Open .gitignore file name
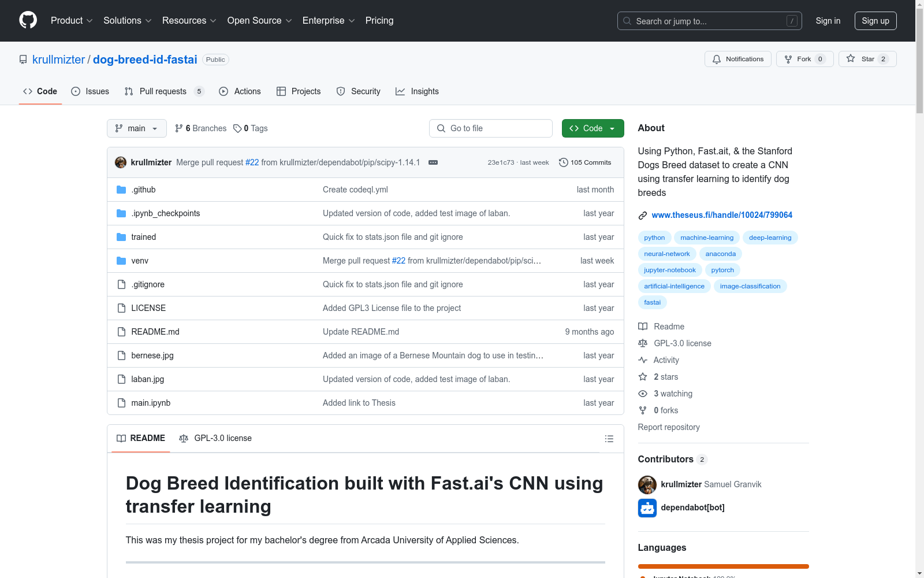The width and height of the screenshot is (924, 578). (x=148, y=284)
